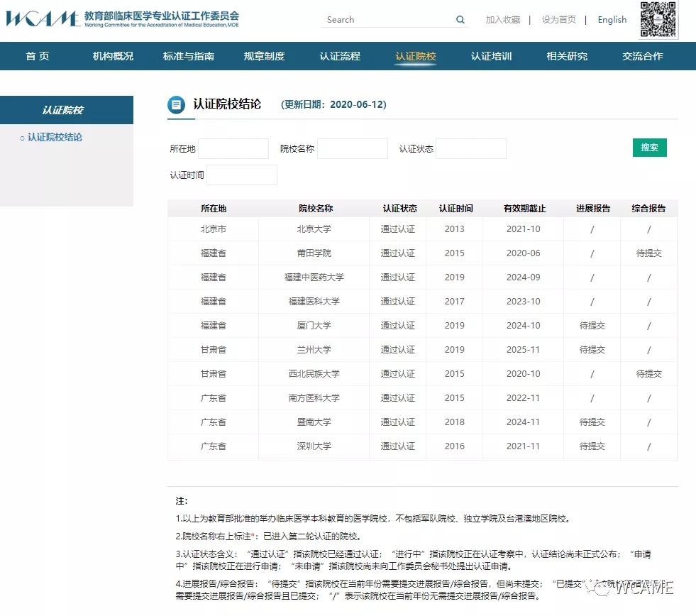The width and height of the screenshot is (696, 616).
Task: Focus the 所在地 input field
Action: (233, 148)
